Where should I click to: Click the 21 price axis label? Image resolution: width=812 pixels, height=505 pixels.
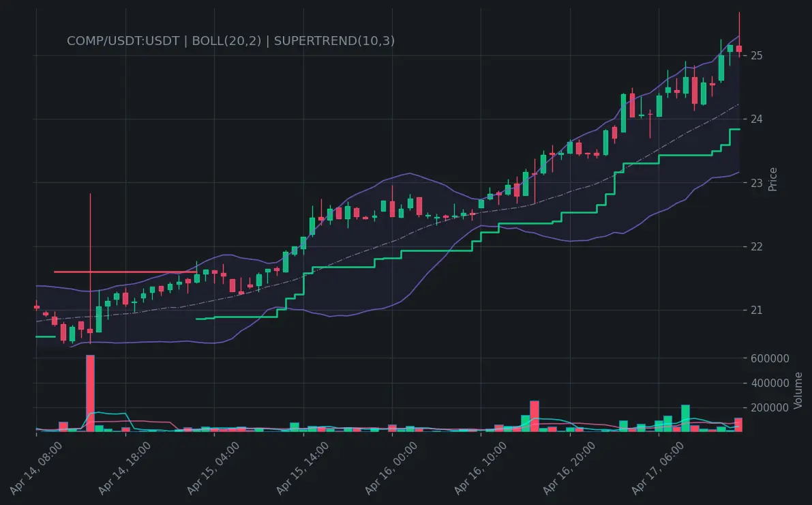[756, 311]
